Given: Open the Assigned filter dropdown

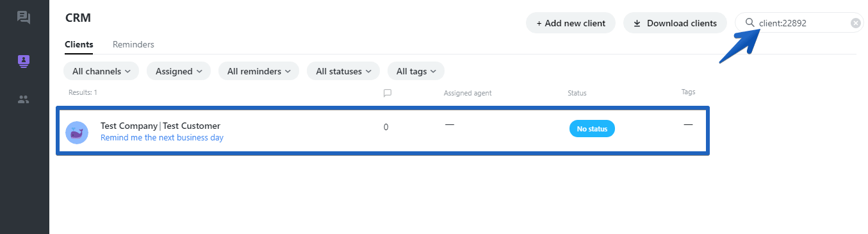Looking at the screenshot, I should coord(179,71).
